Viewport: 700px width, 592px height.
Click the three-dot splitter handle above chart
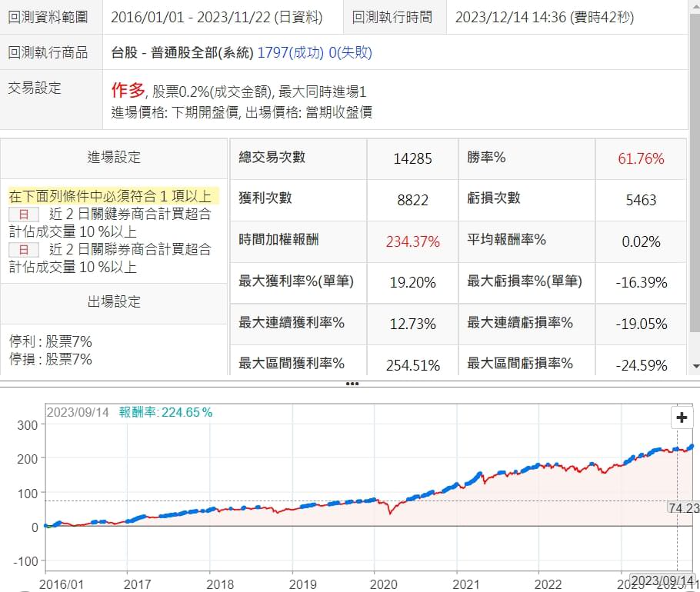point(352,382)
